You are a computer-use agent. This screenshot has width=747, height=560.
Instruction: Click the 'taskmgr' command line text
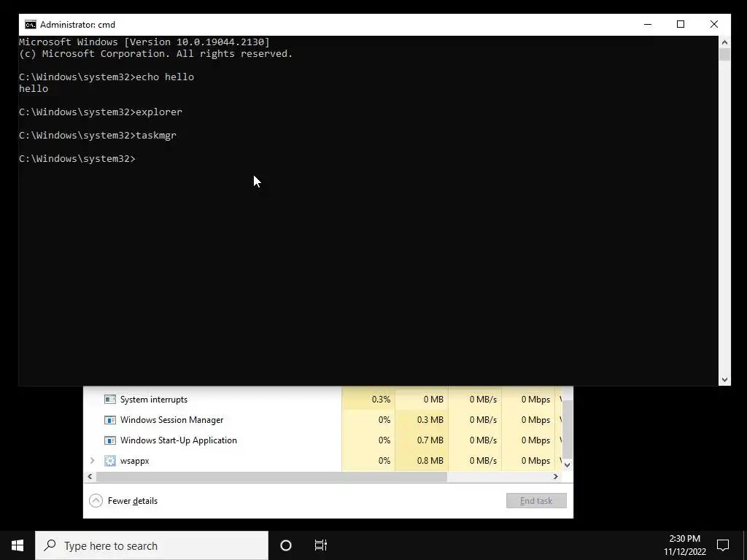[x=156, y=136]
